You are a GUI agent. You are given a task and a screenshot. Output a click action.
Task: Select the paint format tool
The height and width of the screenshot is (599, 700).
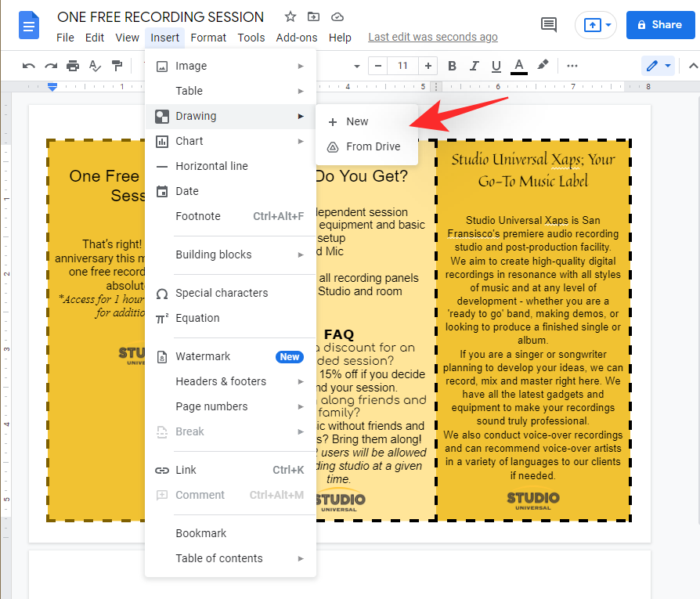tap(117, 66)
